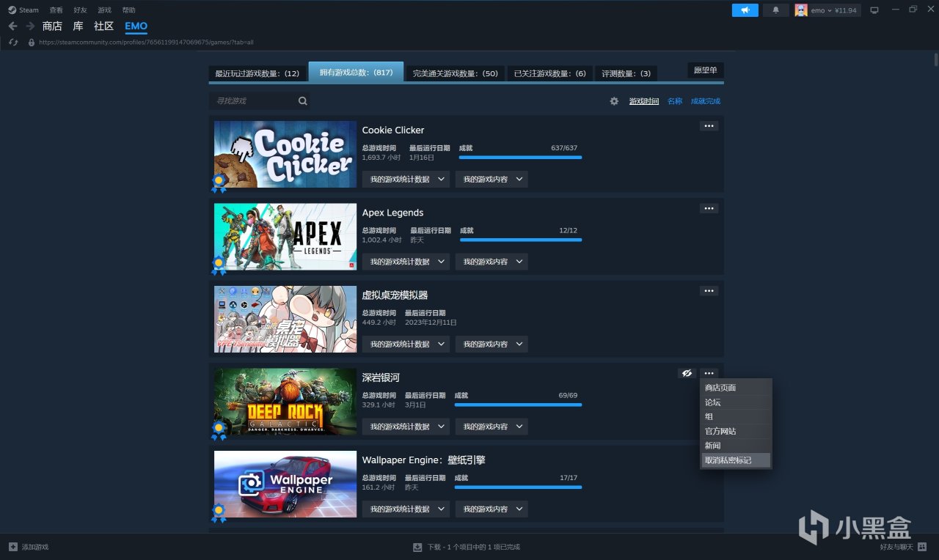939x560 pixels.
Task: Click Cookie Clicker achievement progress bar
Action: pyautogui.click(x=520, y=157)
